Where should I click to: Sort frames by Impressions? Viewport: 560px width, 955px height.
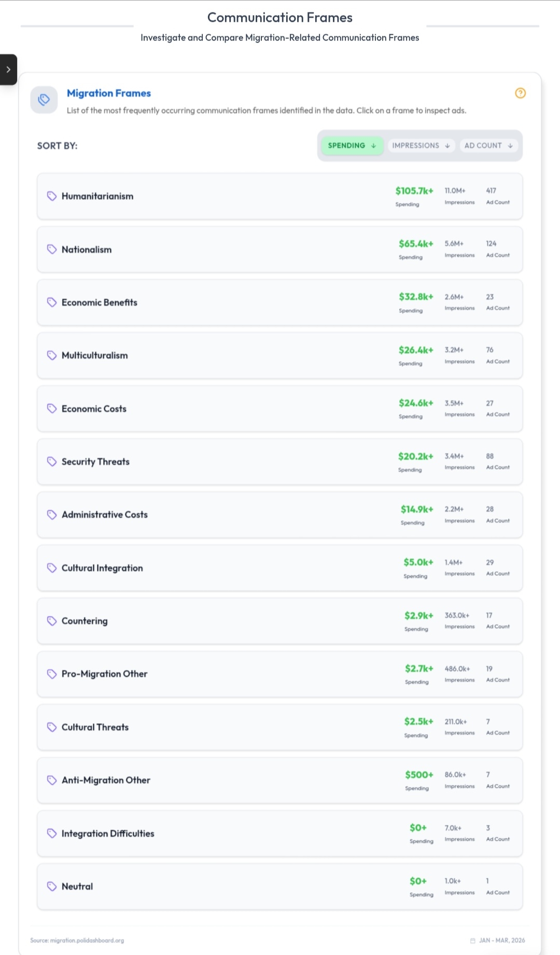click(421, 146)
